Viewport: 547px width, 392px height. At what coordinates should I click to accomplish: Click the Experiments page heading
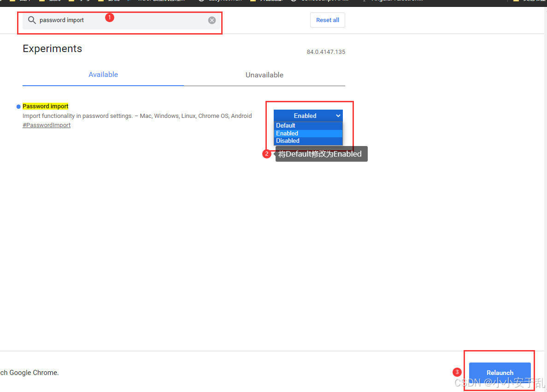53,48
